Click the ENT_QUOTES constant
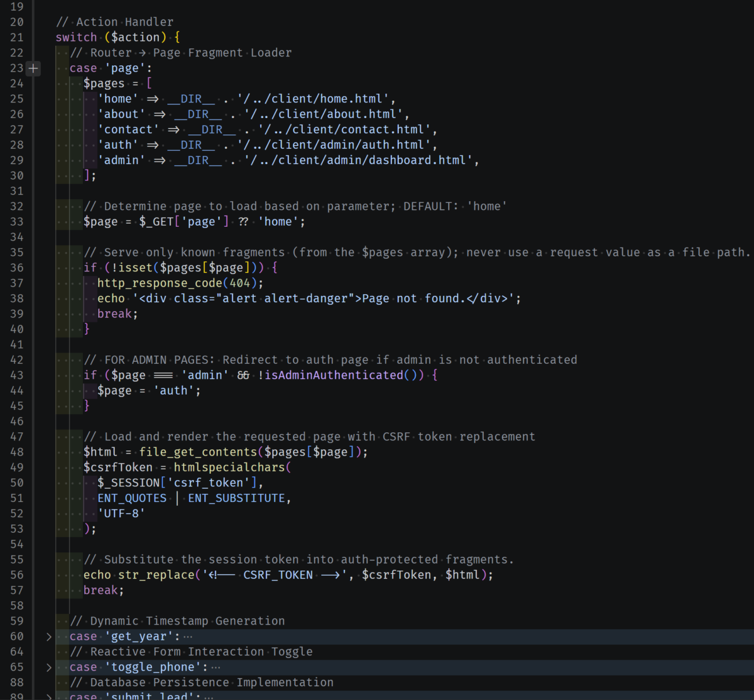 tap(132, 498)
